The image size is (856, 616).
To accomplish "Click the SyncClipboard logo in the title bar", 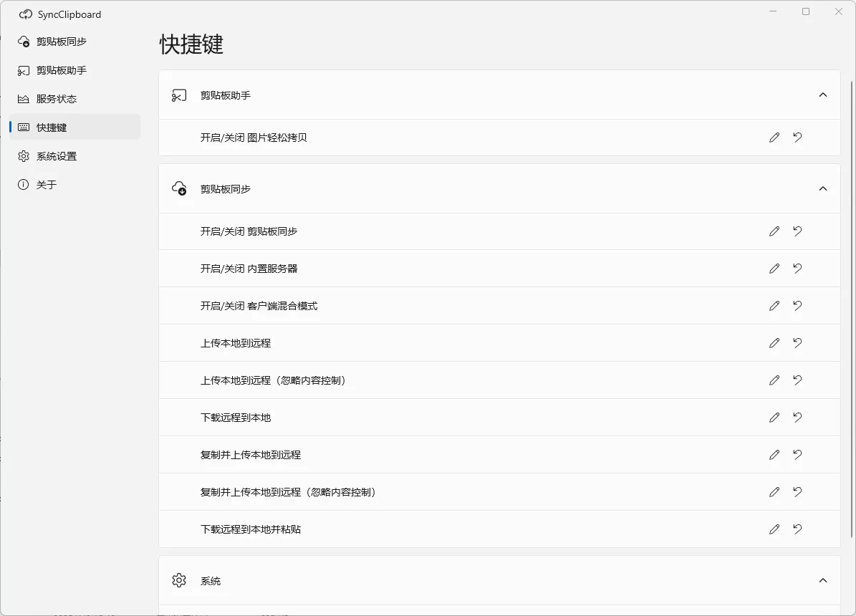I will [26, 14].
